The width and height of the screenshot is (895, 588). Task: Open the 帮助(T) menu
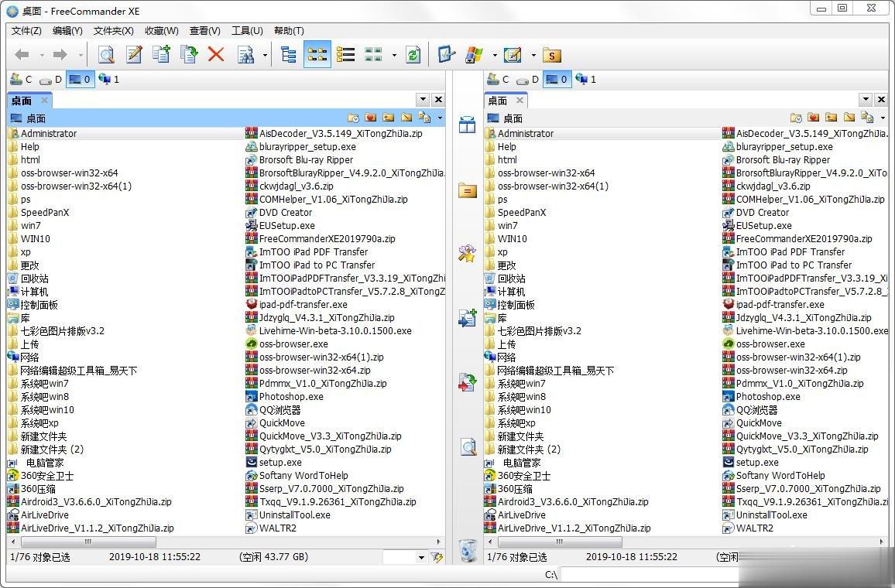(x=289, y=31)
